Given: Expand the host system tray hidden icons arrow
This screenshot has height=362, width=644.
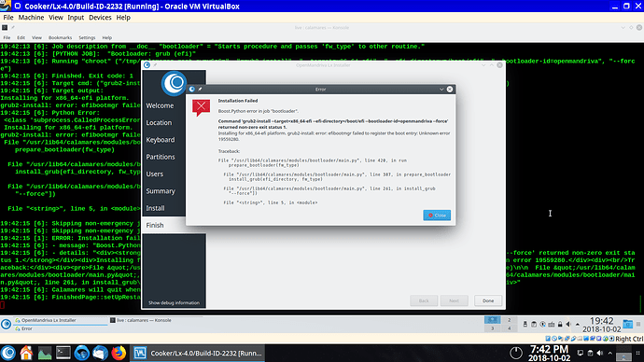Looking at the screenshot, I should point(609,353).
